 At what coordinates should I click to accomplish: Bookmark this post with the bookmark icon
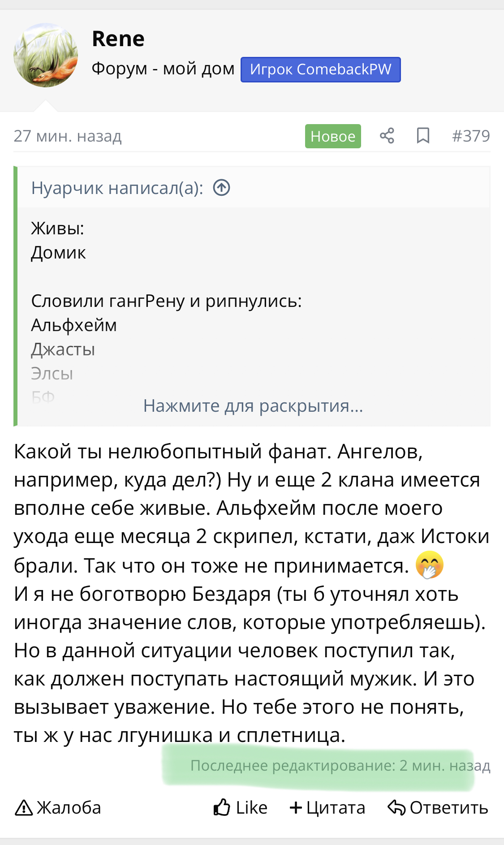click(423, 136)
